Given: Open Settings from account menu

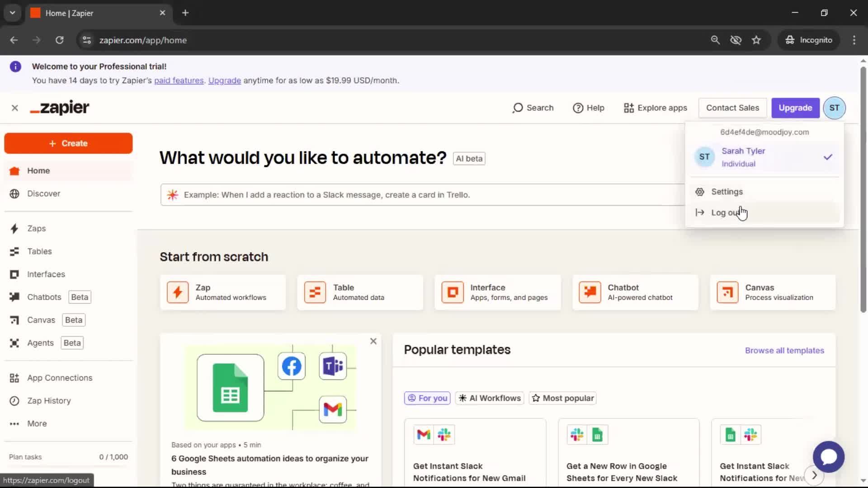Looking at the screenshot, I should point(764,192).
